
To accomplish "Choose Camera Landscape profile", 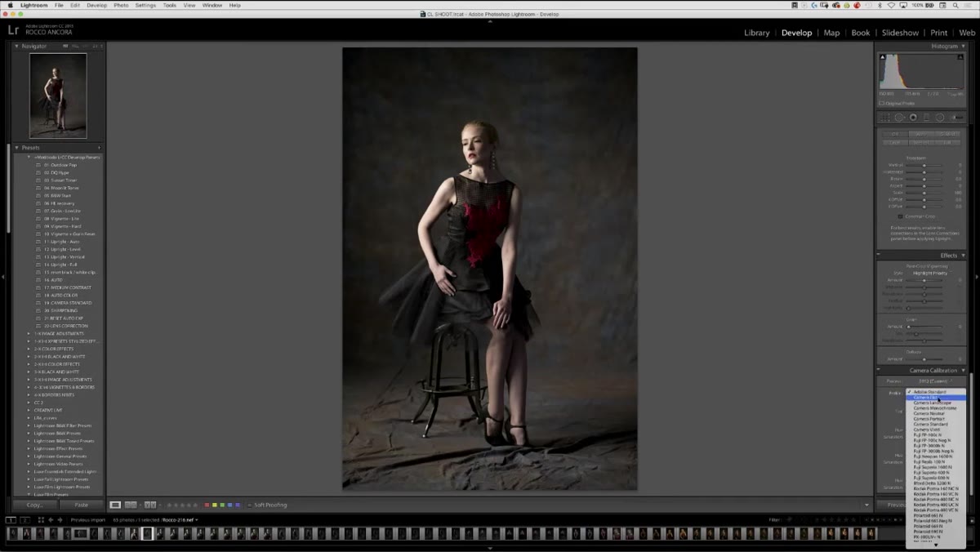I will point(935,403).
